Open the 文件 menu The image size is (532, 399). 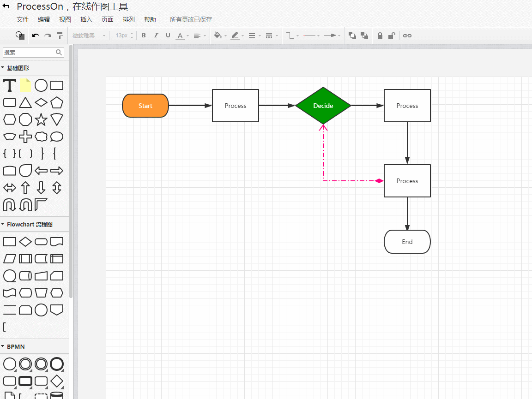point(23,19)
